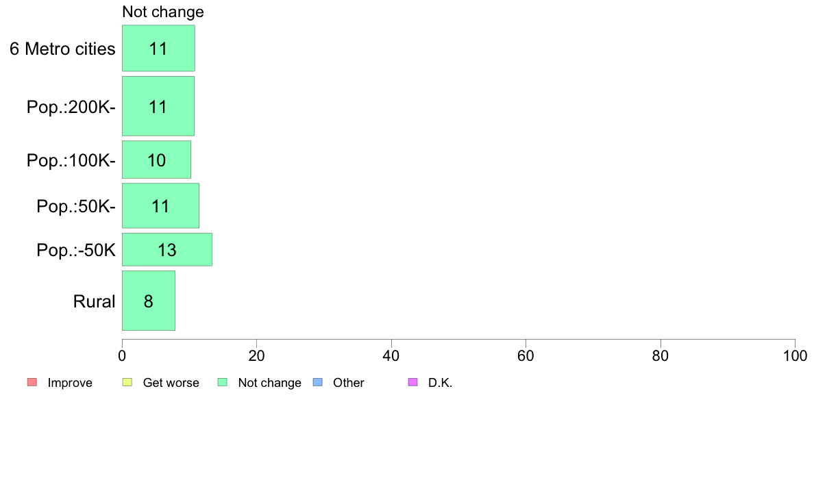The height and width of the screenshot is (504, 814).
Task: Click the Other blue legend swatch
Action: click(x=318, y=383)
